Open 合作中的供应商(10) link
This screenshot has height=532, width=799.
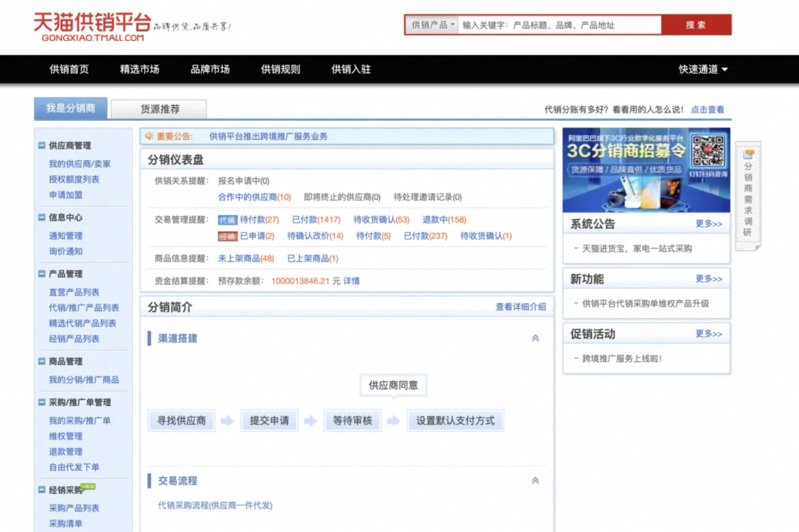pyautogui.click(x=254, y=197)
